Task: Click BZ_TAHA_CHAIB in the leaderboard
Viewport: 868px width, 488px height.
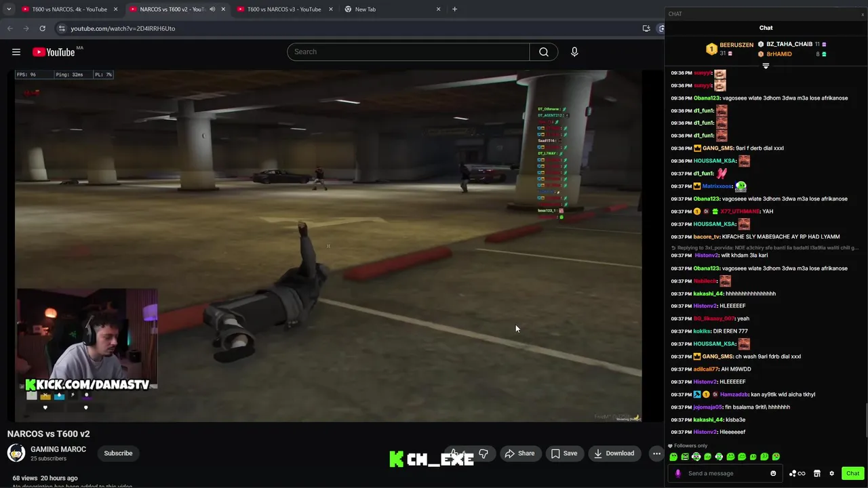Action: (789, 44)
